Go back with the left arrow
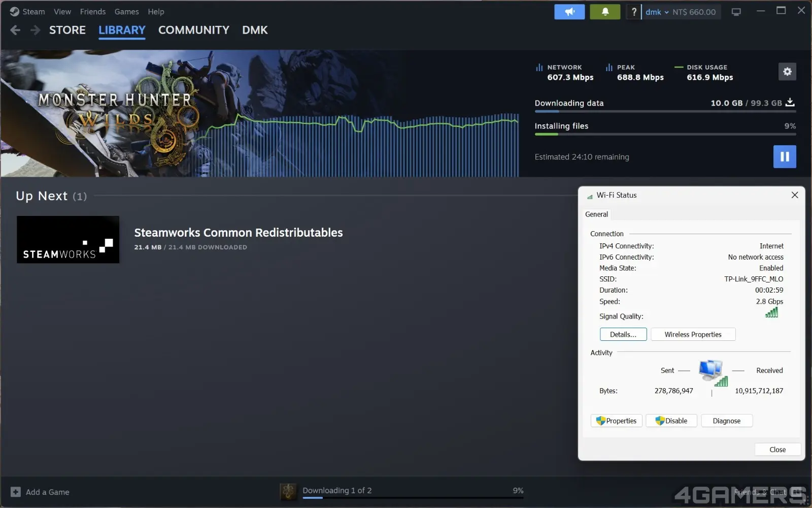This screenshot has width=812, height=508. (15, 30)
